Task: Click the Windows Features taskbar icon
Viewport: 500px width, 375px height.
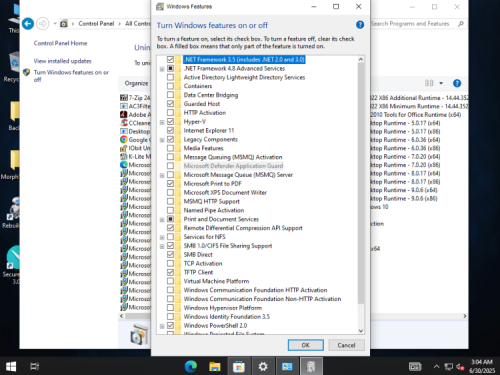Action: tap(311, 367)
